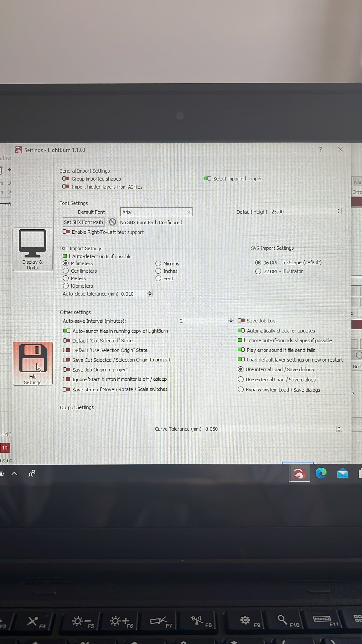362x644 pixels.
Task: Toggle Play error sound if file send fails
Action: click(x=241, y=350)
